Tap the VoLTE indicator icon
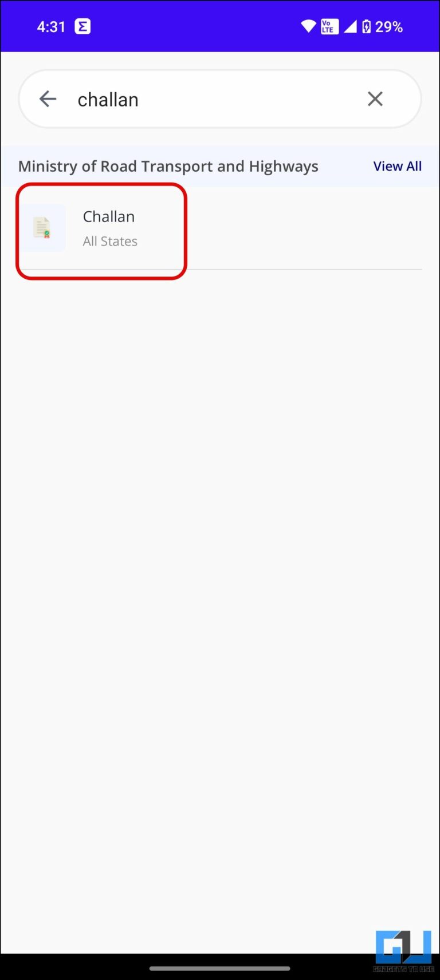Viewport: 440px width, 980px height. pyautogui.click(x=329, y=26)
